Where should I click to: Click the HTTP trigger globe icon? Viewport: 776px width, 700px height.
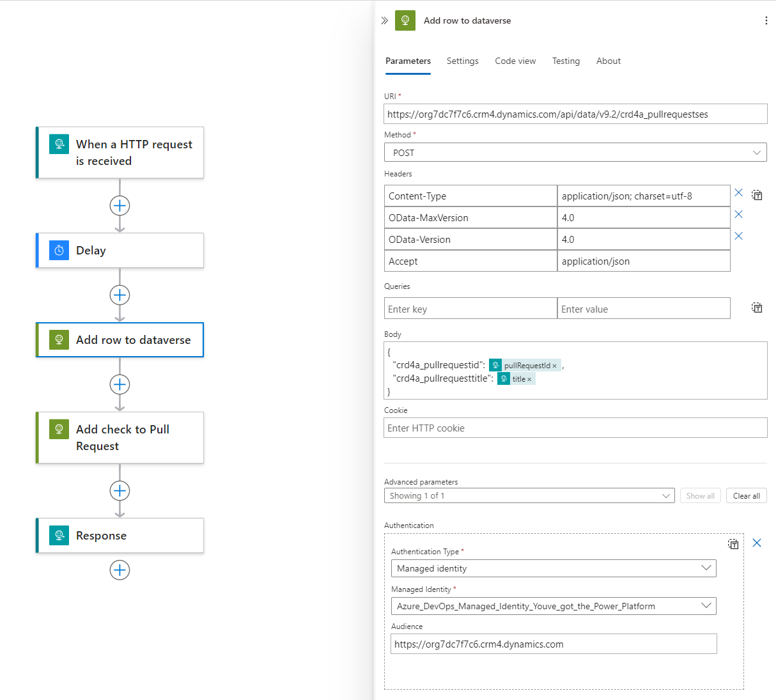pos(59,144)
